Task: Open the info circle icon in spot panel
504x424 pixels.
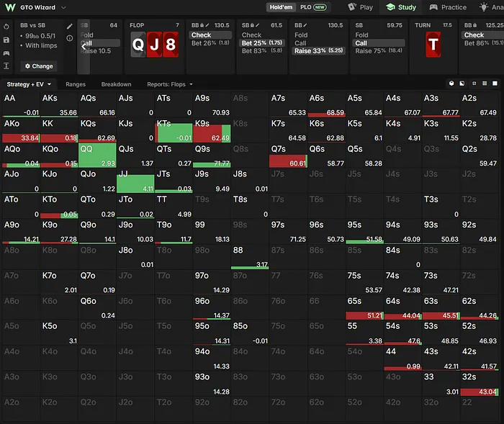Action: click(x=69, y=38)
